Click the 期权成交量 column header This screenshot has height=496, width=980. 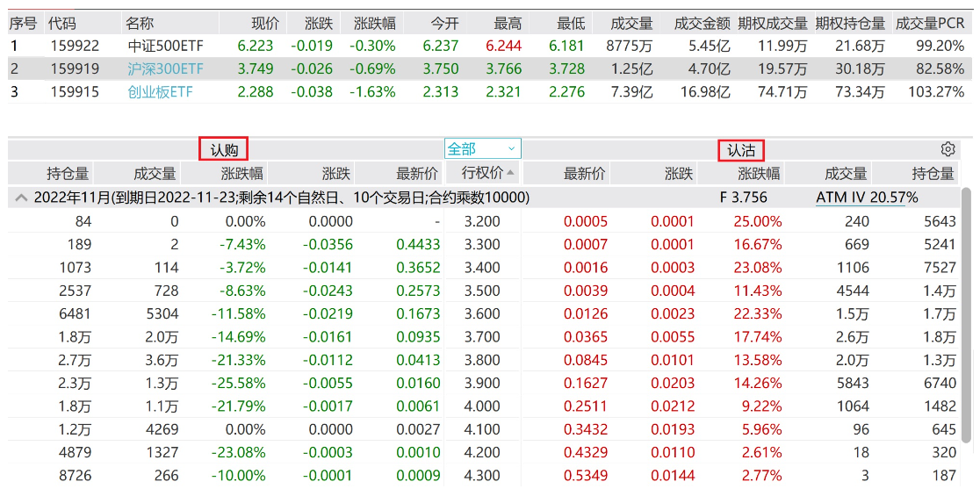773,24
